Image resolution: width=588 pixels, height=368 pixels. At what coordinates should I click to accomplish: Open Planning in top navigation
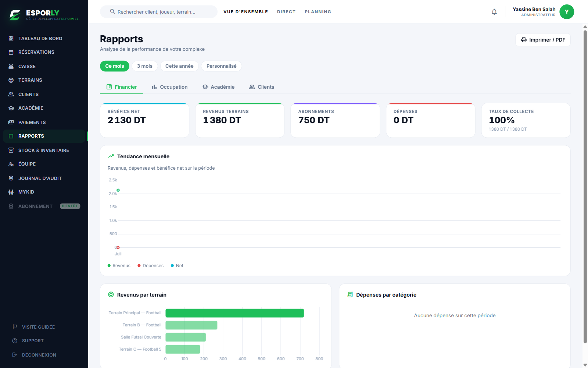pyautogui.click(x=318, y=12)
